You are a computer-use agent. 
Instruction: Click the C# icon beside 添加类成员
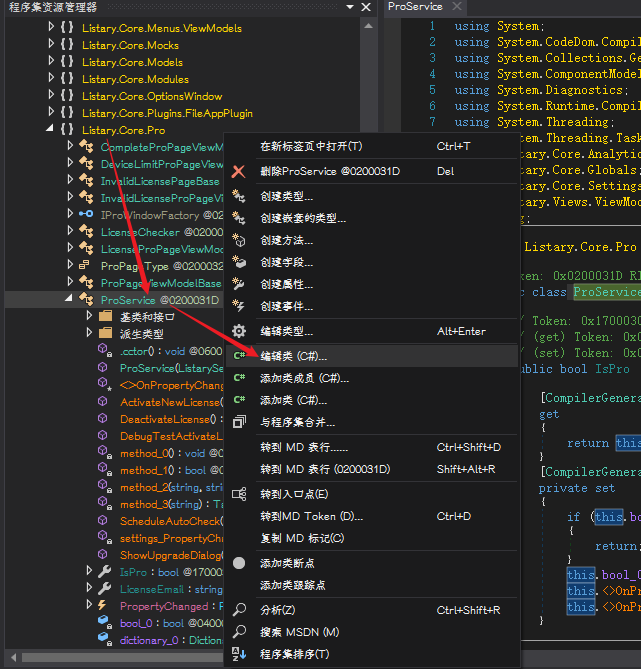[x=239, y=378]
